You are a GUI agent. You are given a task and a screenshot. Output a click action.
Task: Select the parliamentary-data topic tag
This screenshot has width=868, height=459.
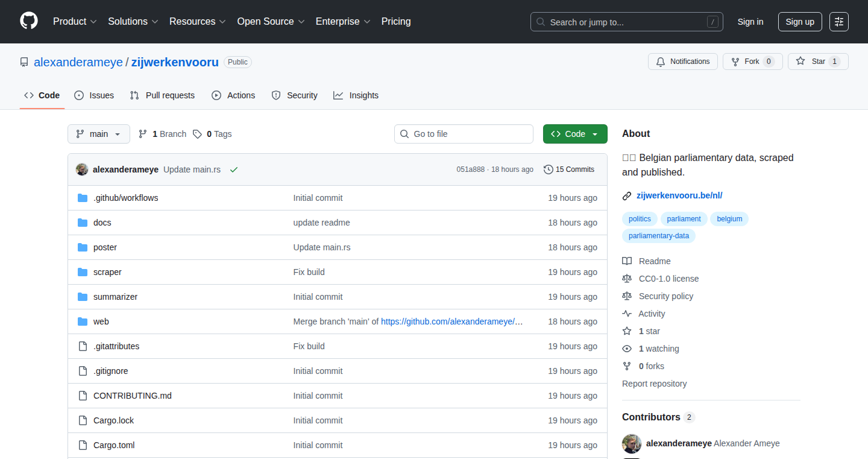click(659, 236)
